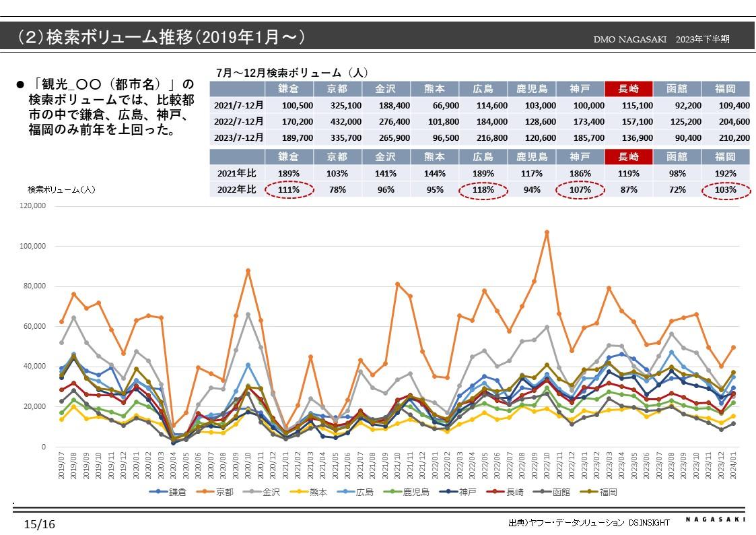This screenshot has width=756, height=535.
Task: Click the 2021年比 row label
Action: point(237,173)
